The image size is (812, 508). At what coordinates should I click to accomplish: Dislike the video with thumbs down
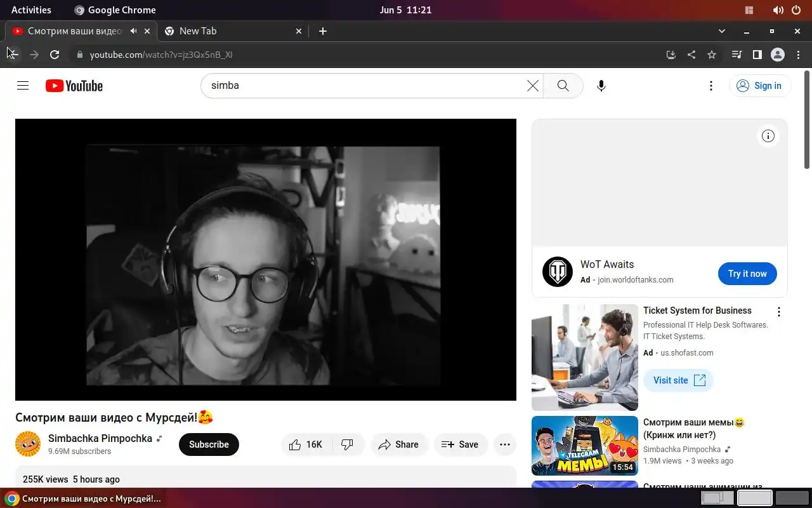(x=348, y=444)
